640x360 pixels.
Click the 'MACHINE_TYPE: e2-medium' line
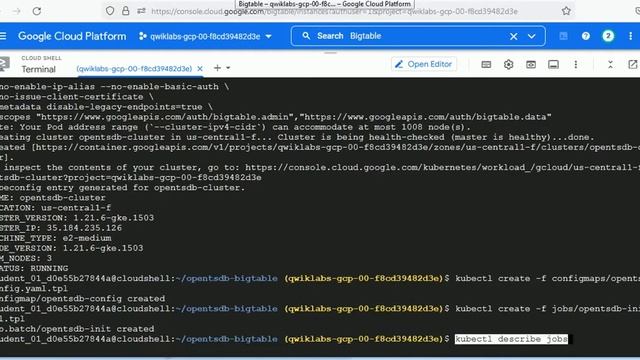pyautogui.click(x=56, y=238)
